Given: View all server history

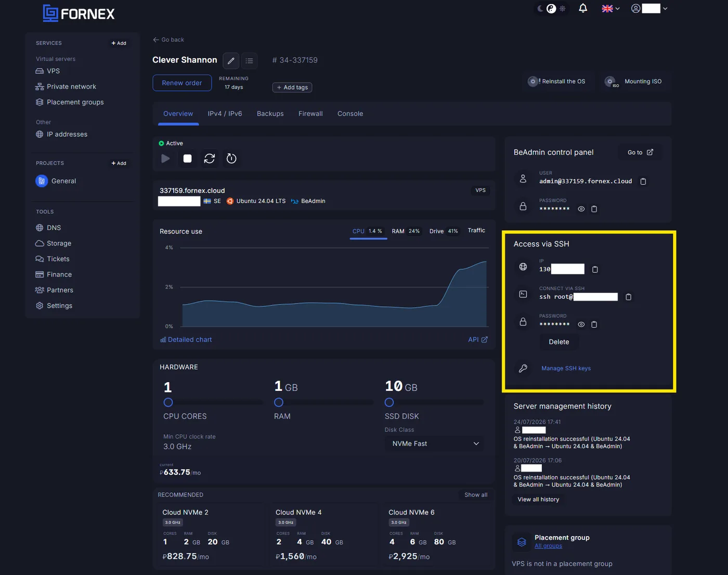Looking at the screenshot, I should coord(538,500).
